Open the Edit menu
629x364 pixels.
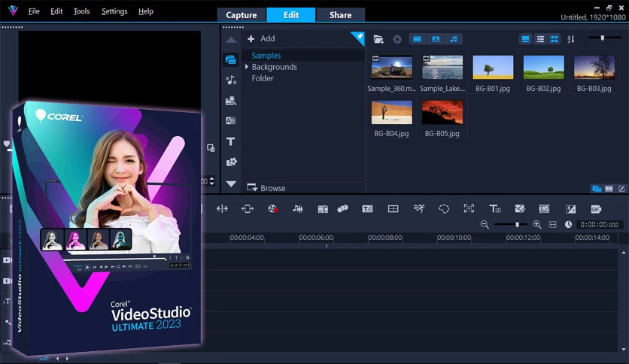coord(56,11)
